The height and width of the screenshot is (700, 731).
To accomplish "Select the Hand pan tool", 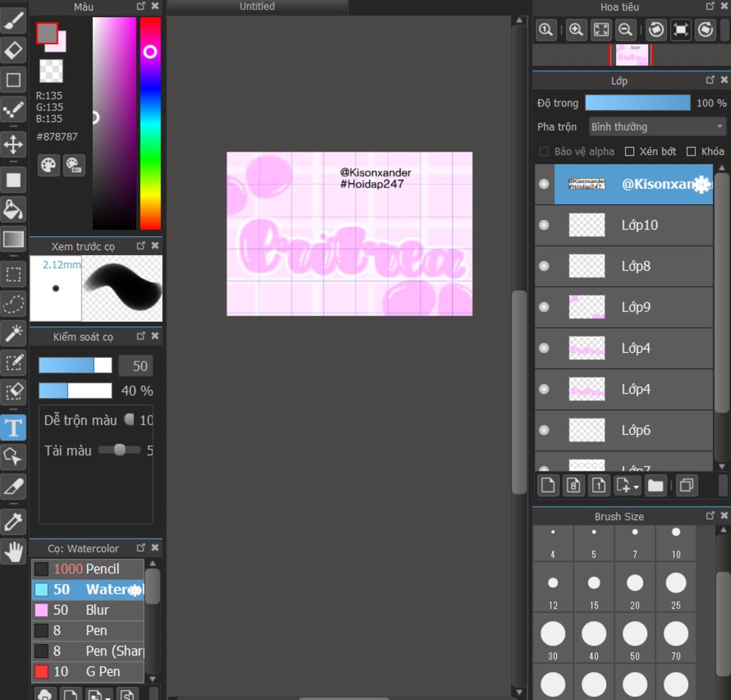I will (x=13, y=551).
